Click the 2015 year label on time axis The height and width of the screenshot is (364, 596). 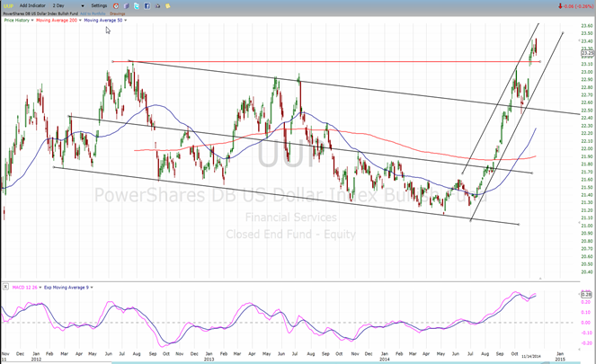[560, 360]
